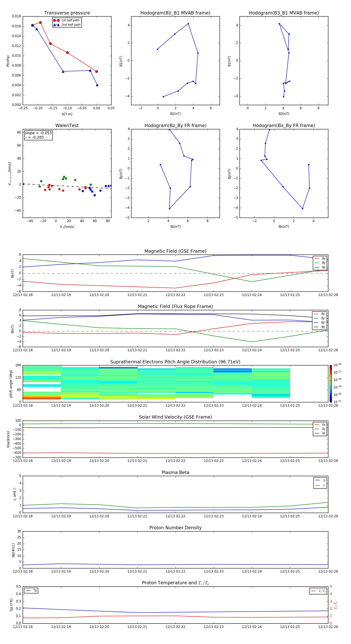
Task: Click the "Np(#/cc)" y-axis label
Action: click(13, 550)
